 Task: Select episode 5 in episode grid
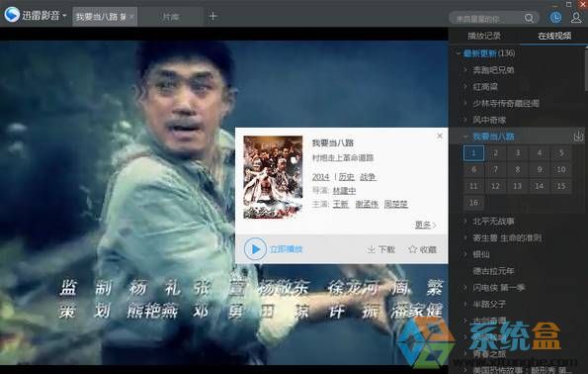point(561,152)
